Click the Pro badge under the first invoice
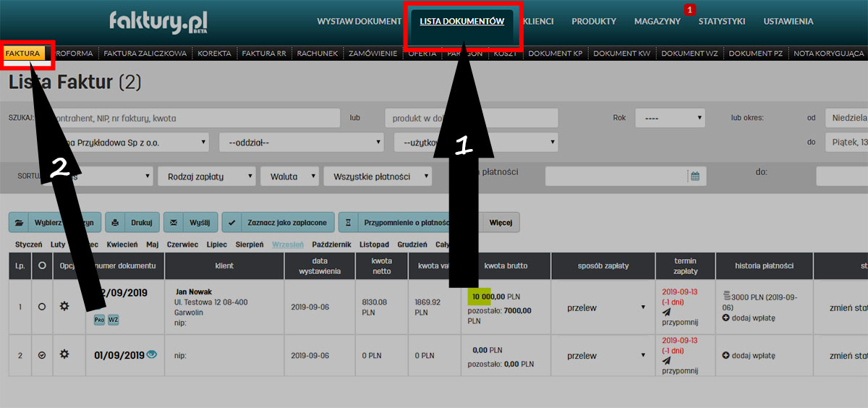The width and height of the screenshot is (868, 408). (x=99, y=320)
